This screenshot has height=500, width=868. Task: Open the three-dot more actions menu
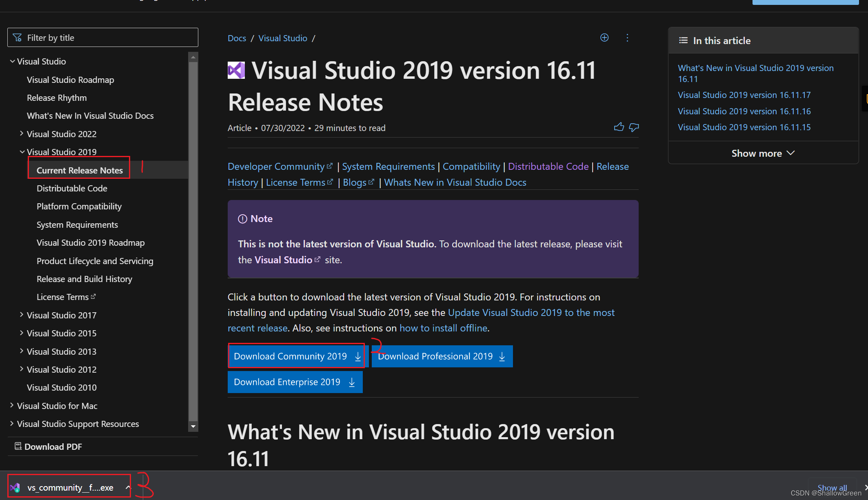pyautogui.click(x=627, y=38)
